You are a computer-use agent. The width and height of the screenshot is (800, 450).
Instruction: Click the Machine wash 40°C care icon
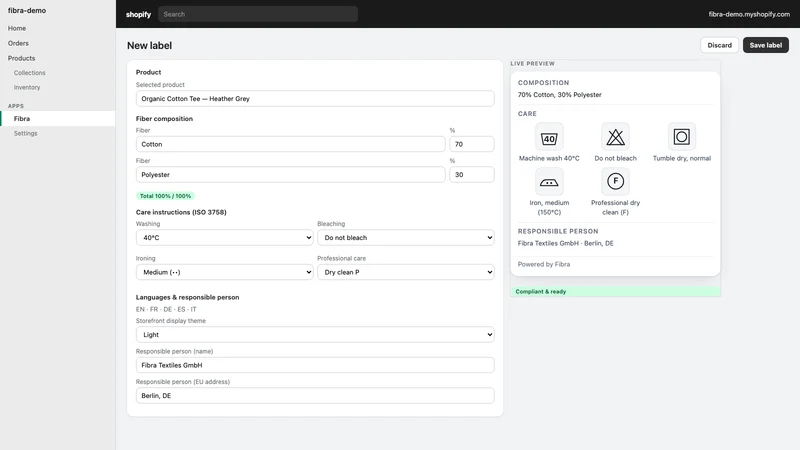[549, 137]
